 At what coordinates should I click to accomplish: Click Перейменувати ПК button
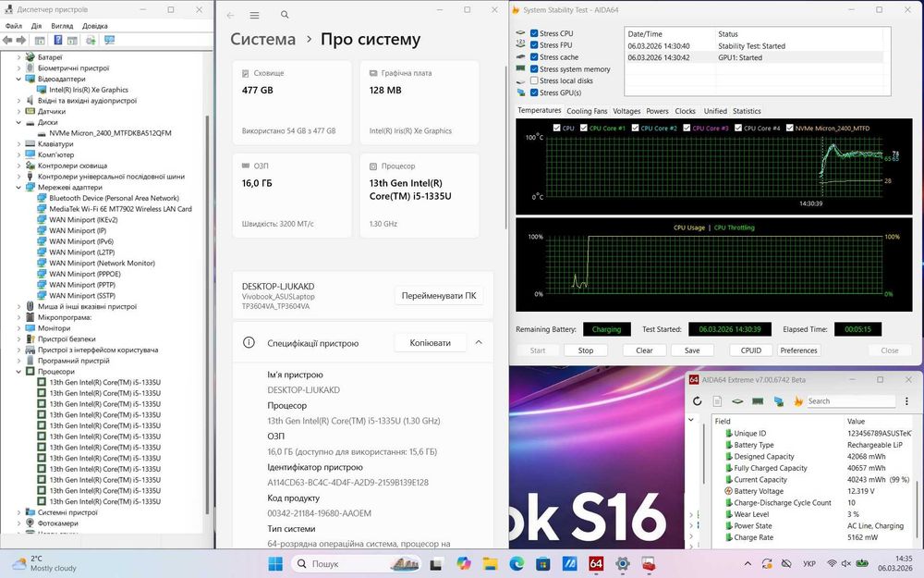pyautogui.click(x=438, y=296)
